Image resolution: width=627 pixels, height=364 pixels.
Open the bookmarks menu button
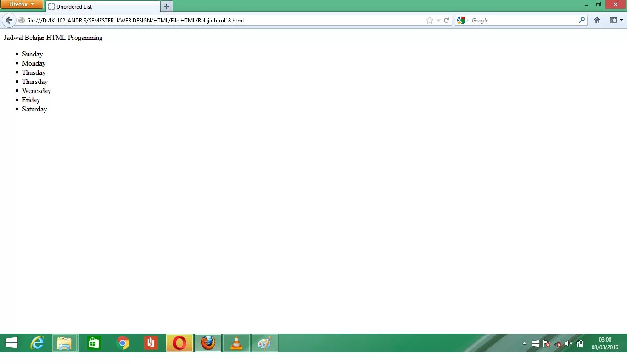pyautogui.click(x=616, y=20)
